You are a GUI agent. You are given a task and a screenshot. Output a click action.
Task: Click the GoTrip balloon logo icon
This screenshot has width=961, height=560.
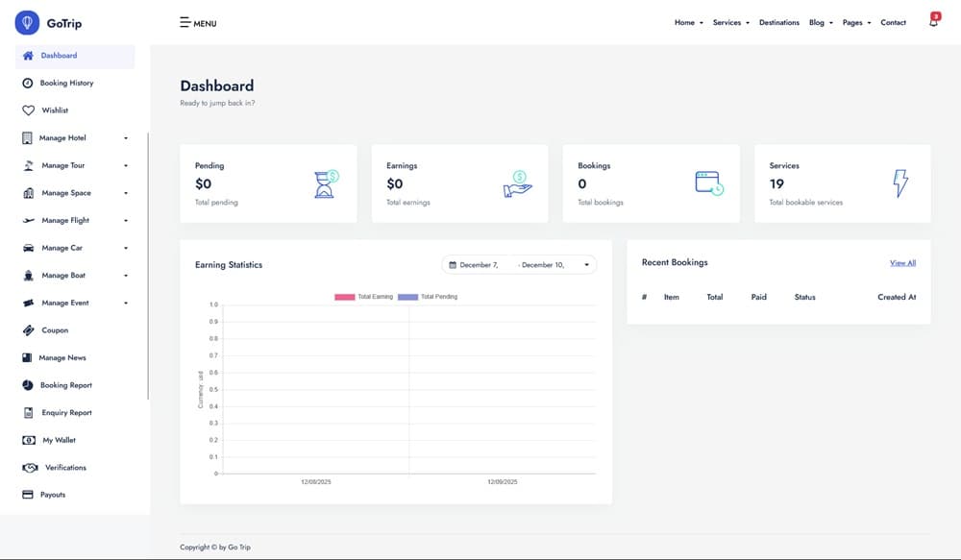(28, 22)
